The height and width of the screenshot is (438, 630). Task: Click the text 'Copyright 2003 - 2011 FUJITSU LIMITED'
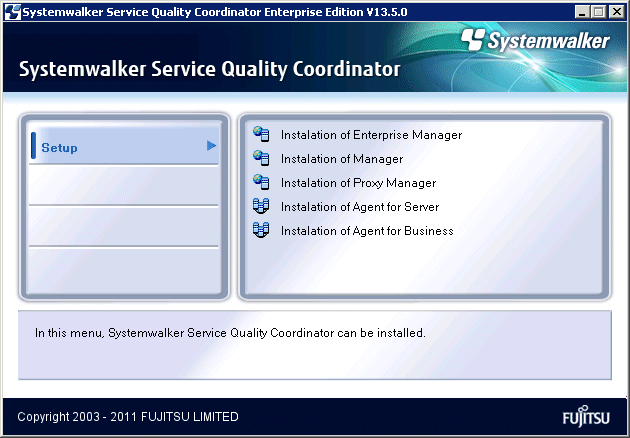click(x=128, y=417)
